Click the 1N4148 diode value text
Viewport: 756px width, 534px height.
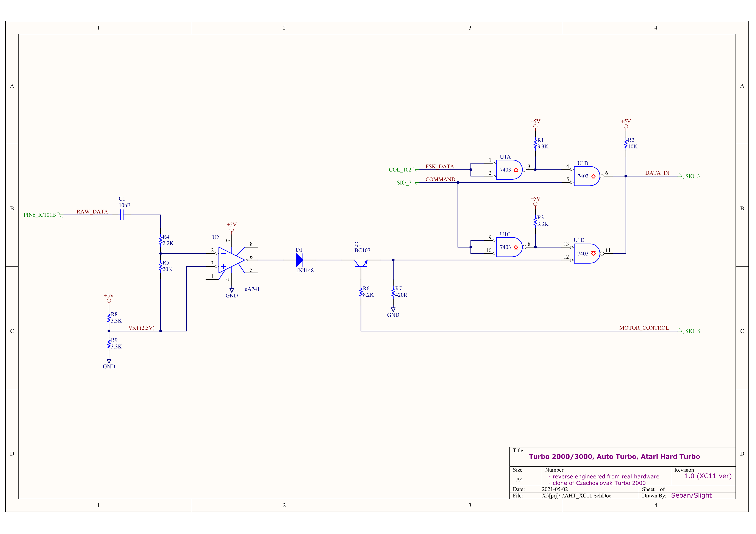[x=305, y=271]
